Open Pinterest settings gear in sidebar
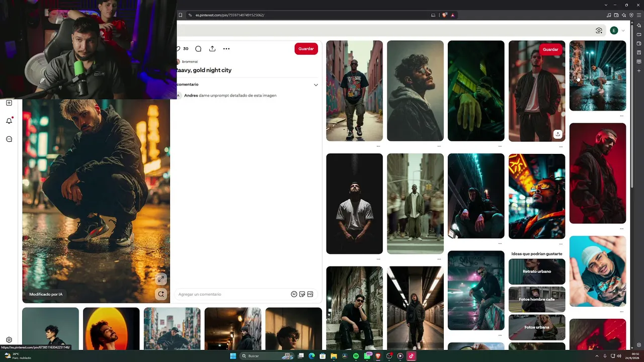Screen dimensions: 644x362 [9, 340]
